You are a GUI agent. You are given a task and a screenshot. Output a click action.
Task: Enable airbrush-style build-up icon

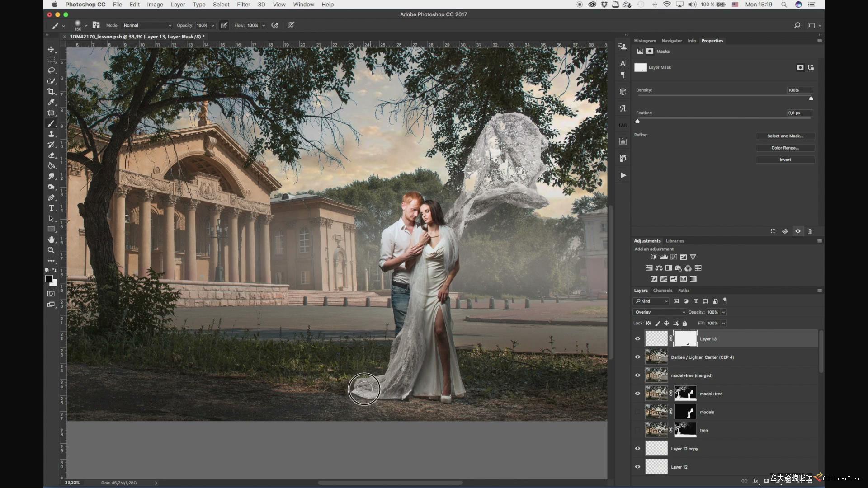click(275, 25)
